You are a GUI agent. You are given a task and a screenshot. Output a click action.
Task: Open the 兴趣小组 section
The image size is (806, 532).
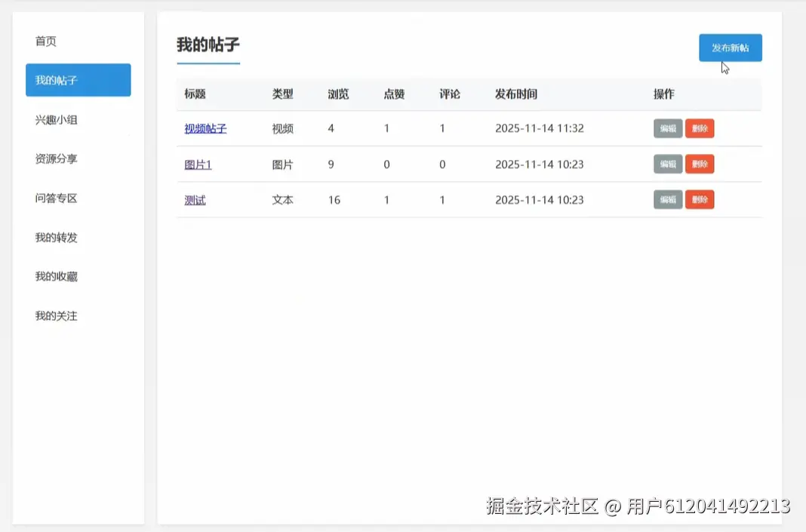56,119
